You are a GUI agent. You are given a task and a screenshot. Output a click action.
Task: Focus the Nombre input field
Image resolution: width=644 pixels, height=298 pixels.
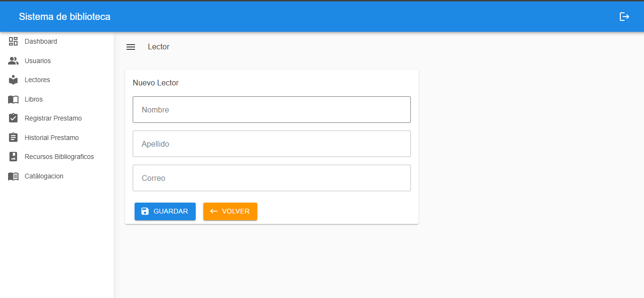(272, 110)
